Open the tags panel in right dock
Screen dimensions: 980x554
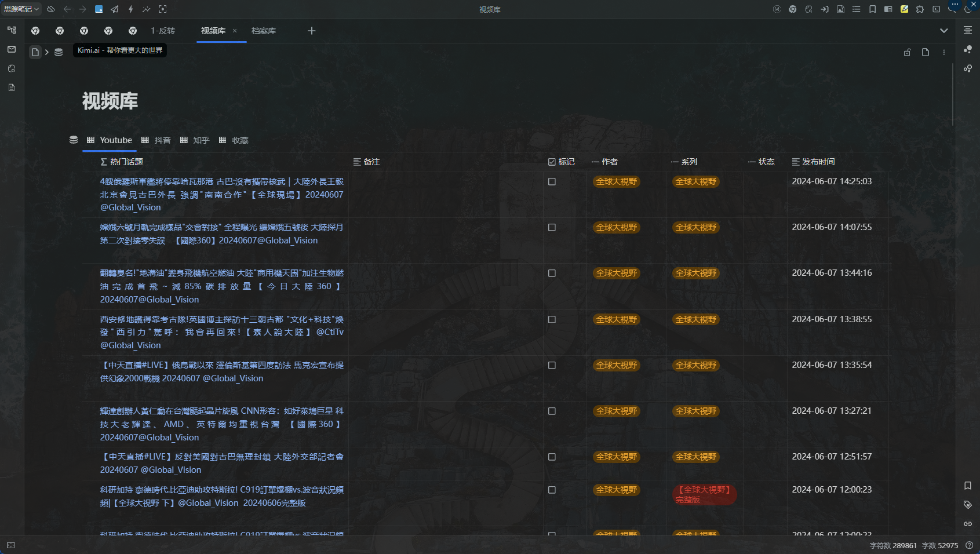click(968, 505)
